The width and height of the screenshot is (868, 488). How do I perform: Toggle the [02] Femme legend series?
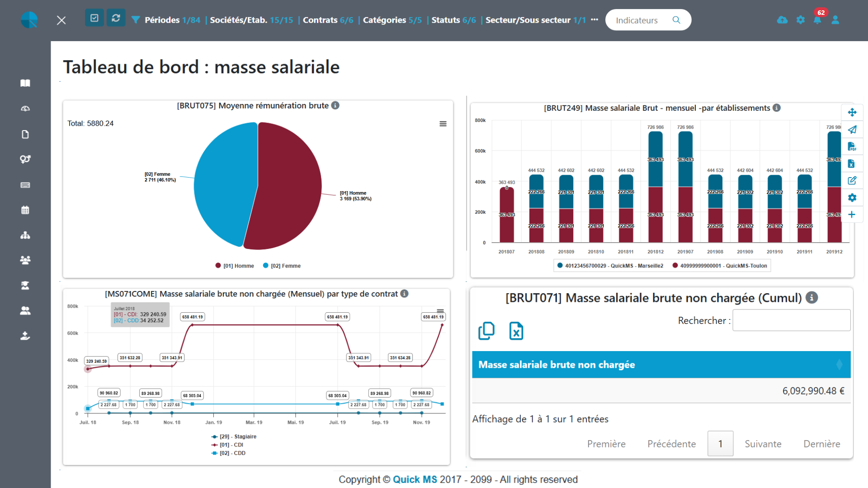point(282,266)
